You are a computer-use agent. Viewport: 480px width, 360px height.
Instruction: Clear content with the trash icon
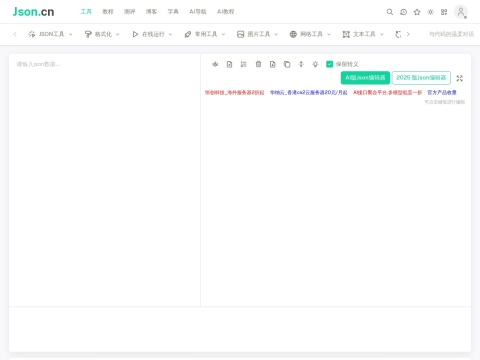click(258, 64)
